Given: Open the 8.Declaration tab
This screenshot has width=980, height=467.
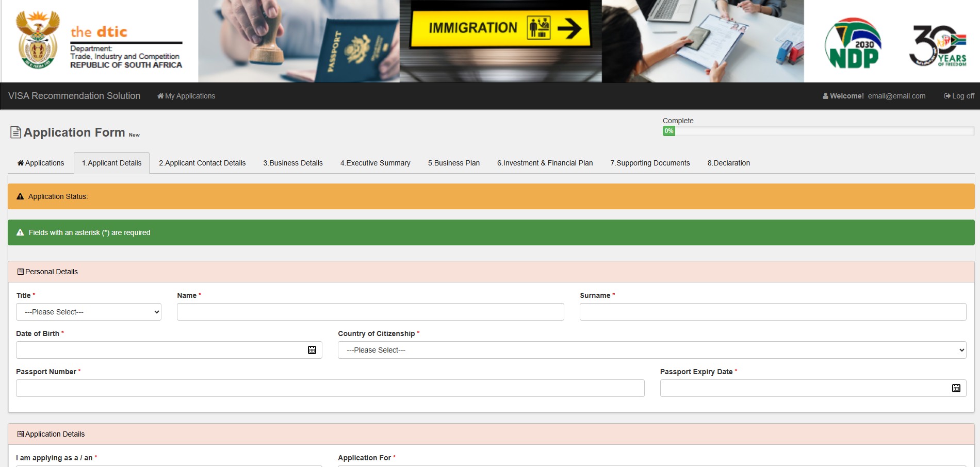Looking at the screenshot, I should click(x=729, y=163).
